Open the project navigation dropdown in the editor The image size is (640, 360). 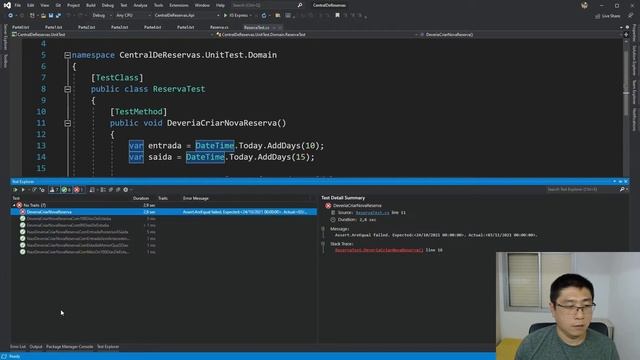pyautogui.click(x=113, y=35)
